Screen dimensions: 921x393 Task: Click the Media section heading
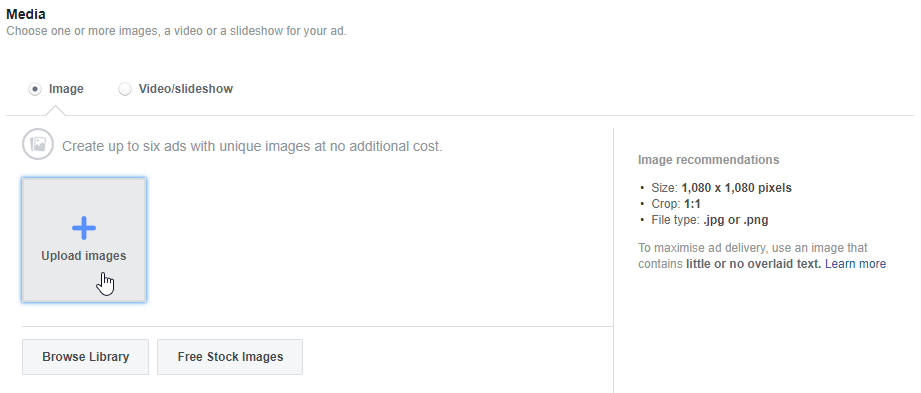click(26, 14)
